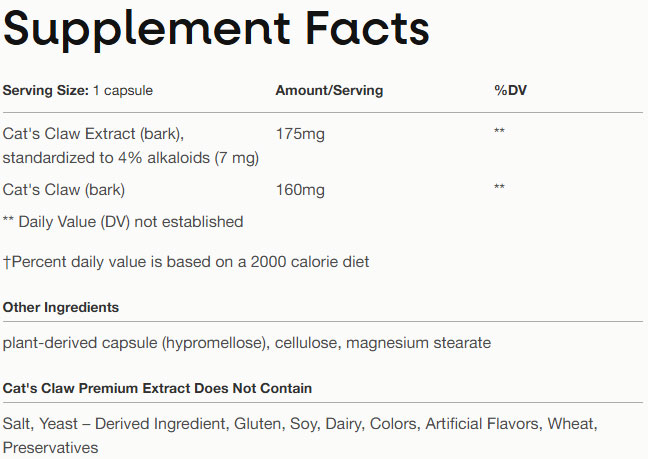Screen dimensions: 648x459
Task: Click the magnesium stearate ingredient
Action: pos(419,343)
